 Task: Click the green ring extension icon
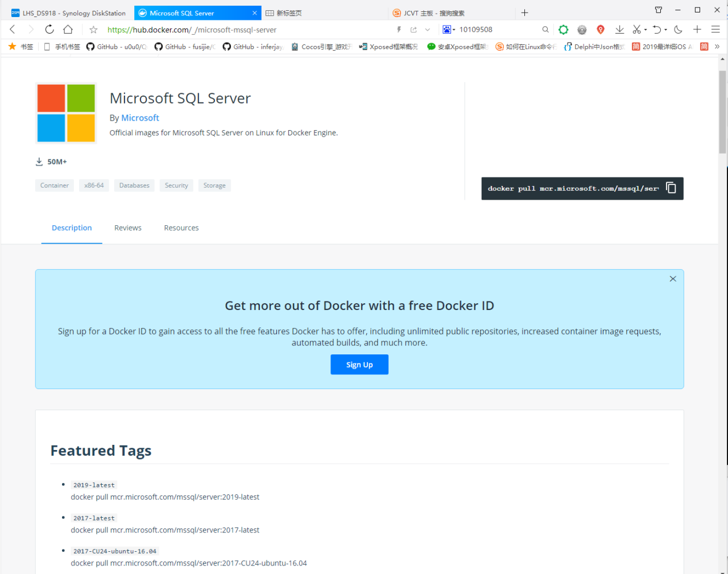point(564,30)
